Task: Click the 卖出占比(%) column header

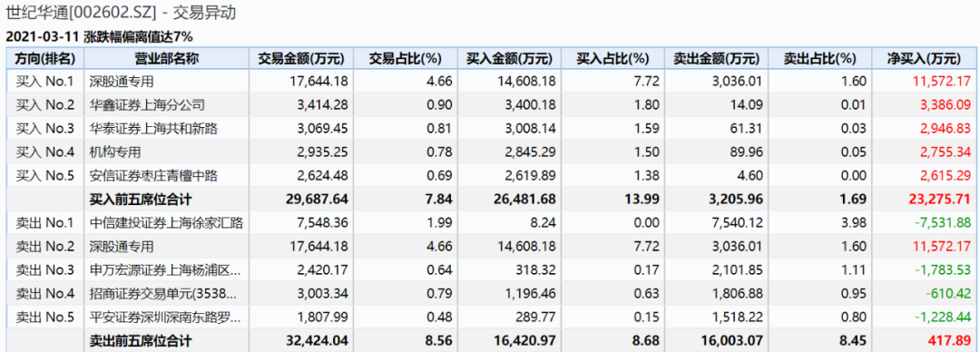Action: (819, 59)
